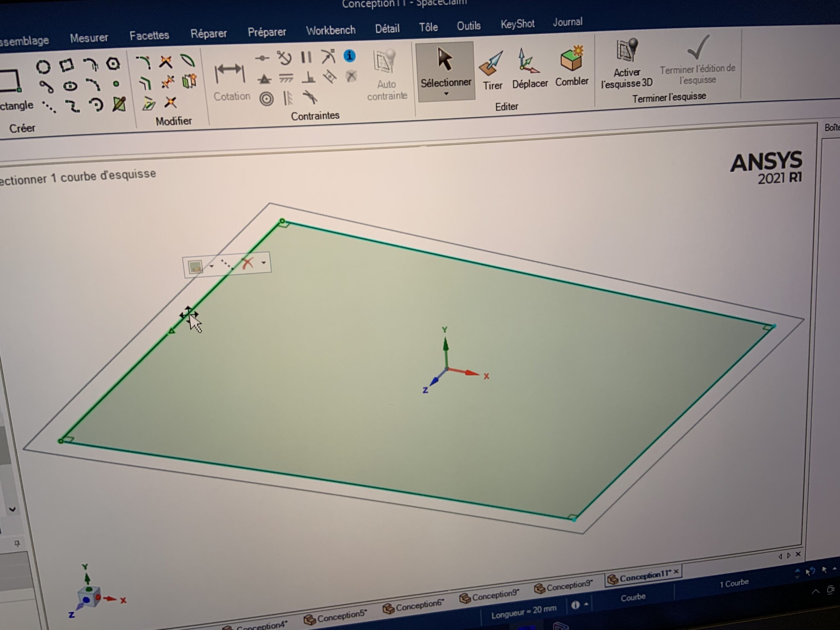This screenshot has height=630, width=840.
Task: Open the Mesurer ribbon tab
Action: point(89,38)
